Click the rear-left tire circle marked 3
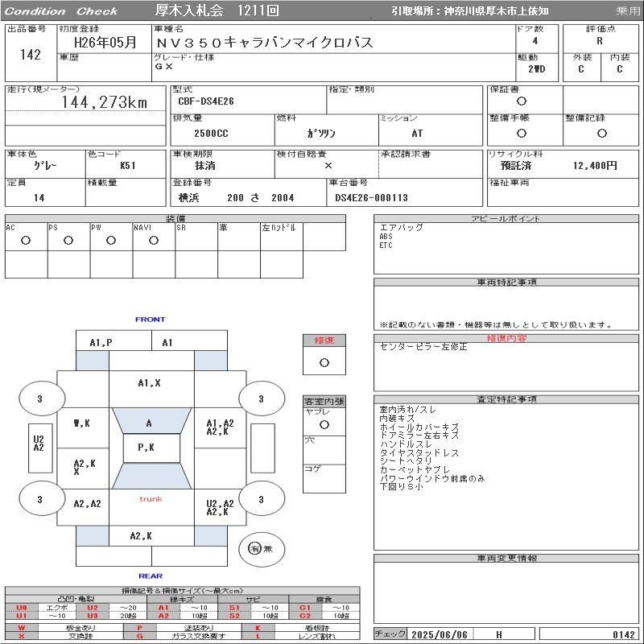The width and height of the screenshot is (644, 644). 40,499
